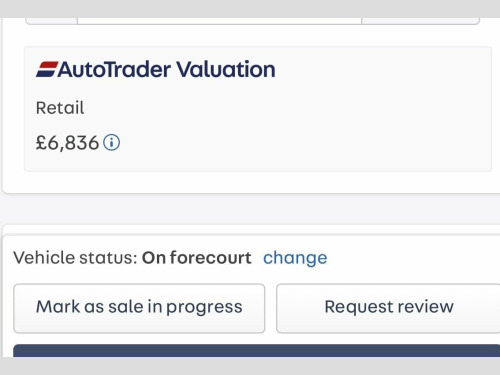Click the narrow left field segment at top

51,21
